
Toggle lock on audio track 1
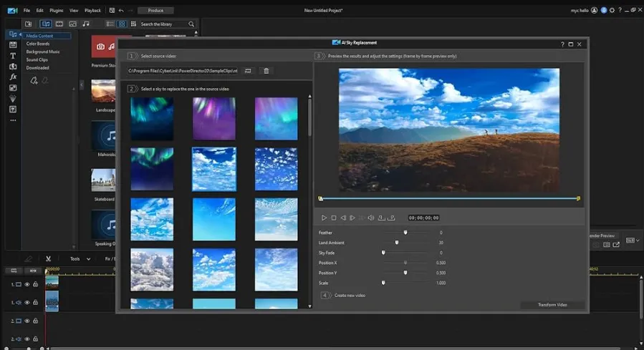pyautogui.click(x=35, y=303)
